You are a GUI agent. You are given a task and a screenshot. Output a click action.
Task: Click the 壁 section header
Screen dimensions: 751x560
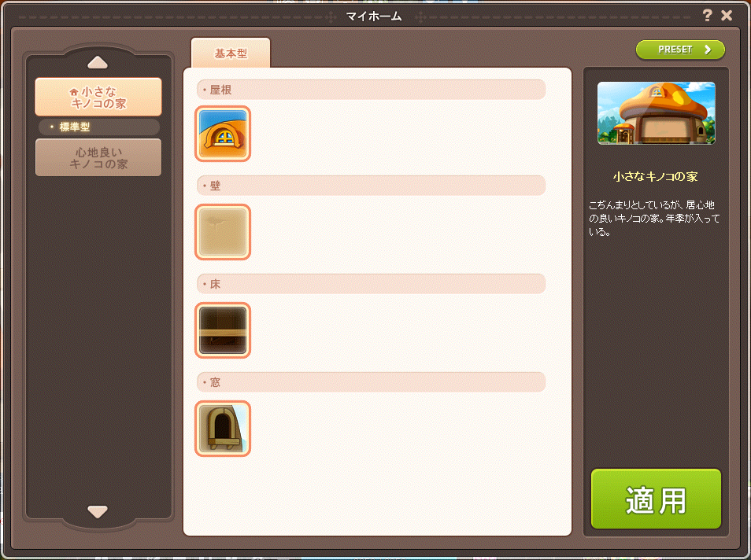click(x=372, y=186)
